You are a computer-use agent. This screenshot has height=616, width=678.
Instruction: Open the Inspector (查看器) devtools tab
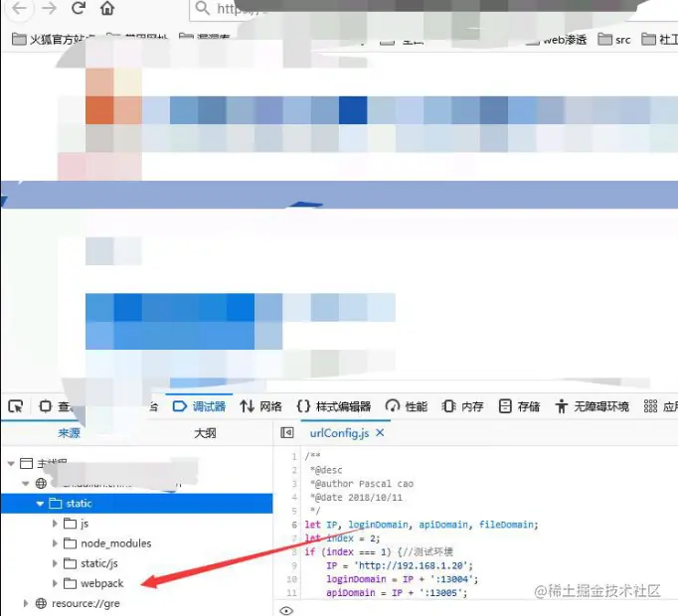coord(56,406)
